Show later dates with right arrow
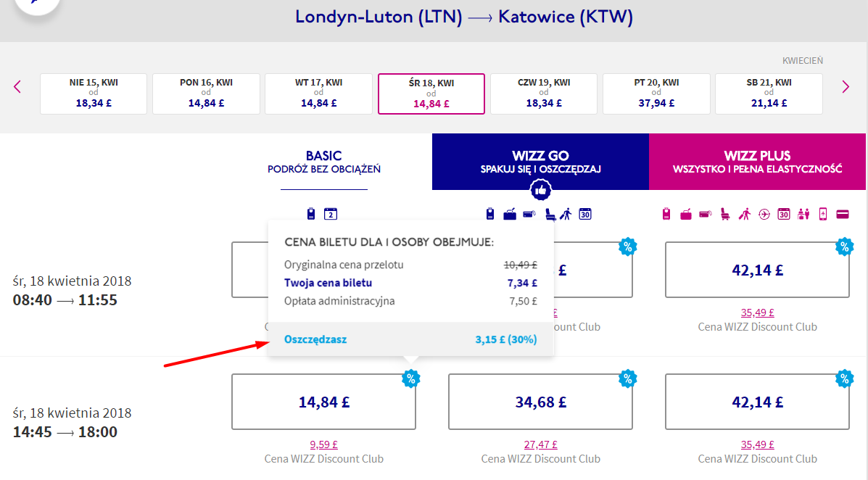This screenshot has height=480, width=868. click(846, 87)
